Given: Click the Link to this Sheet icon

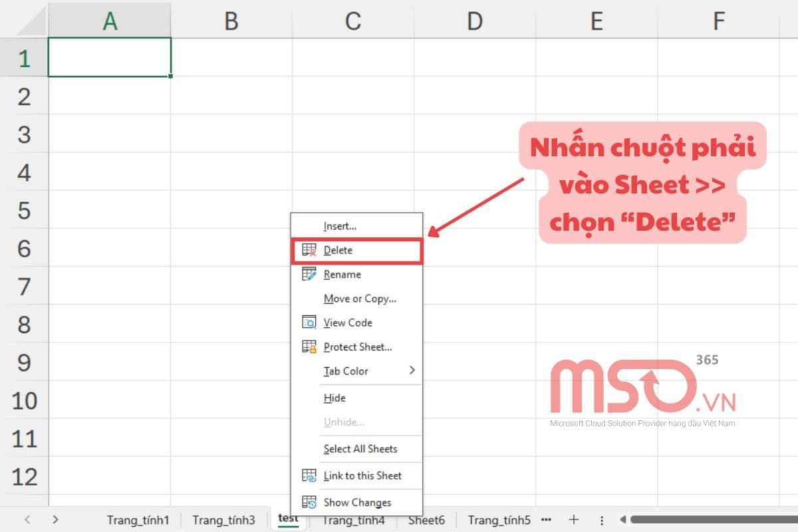Looking at the screenshot, I should (309, 475).
